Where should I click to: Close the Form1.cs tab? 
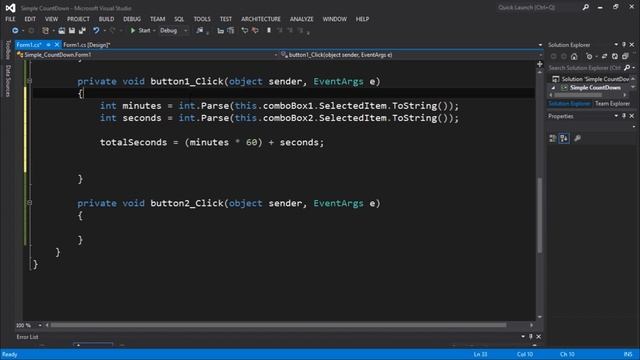click(57, 45)
